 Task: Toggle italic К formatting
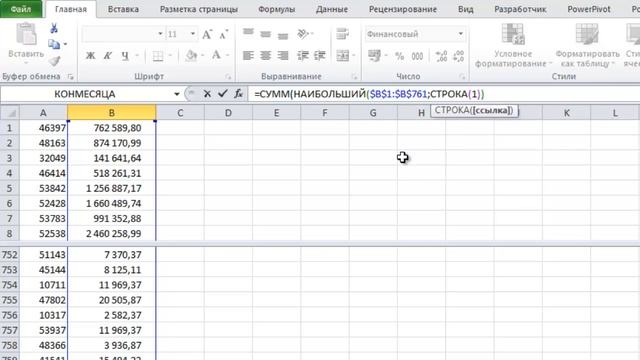(108, 56)
